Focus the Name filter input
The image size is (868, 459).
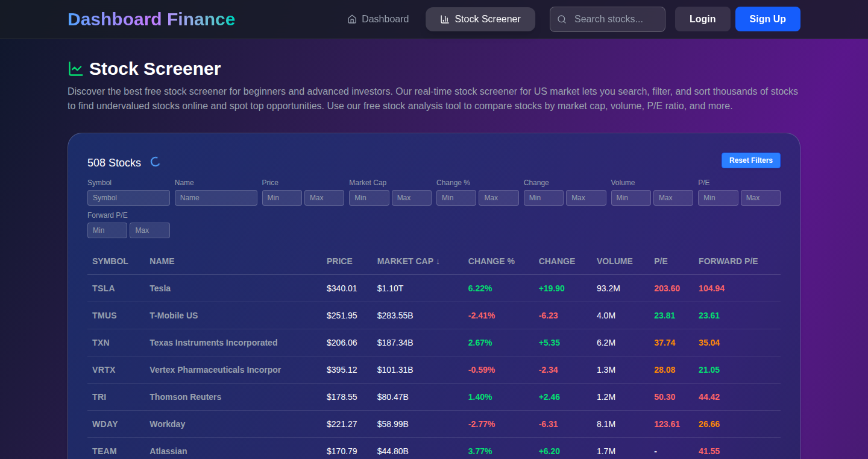tap(216, 198)
